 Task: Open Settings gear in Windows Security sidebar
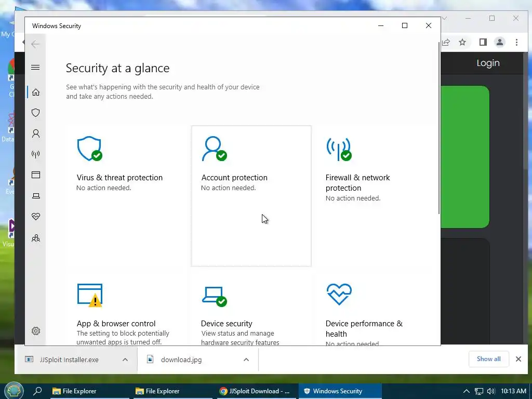(36, 331)
